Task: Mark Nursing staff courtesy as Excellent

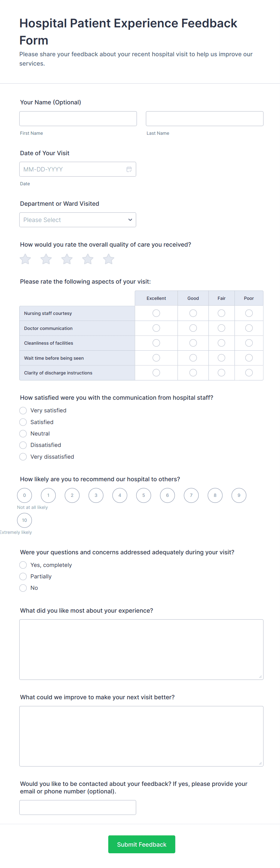Action: coord(156,313)
